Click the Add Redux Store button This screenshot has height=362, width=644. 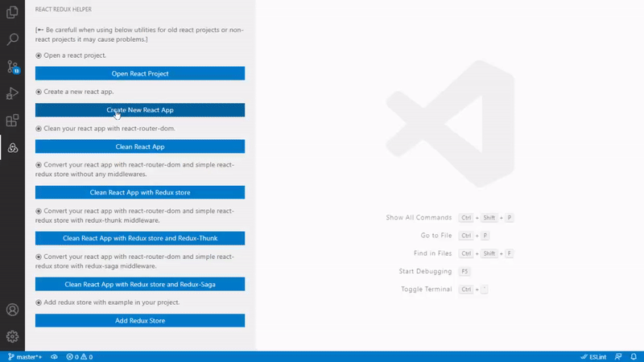tap(140, 320)
